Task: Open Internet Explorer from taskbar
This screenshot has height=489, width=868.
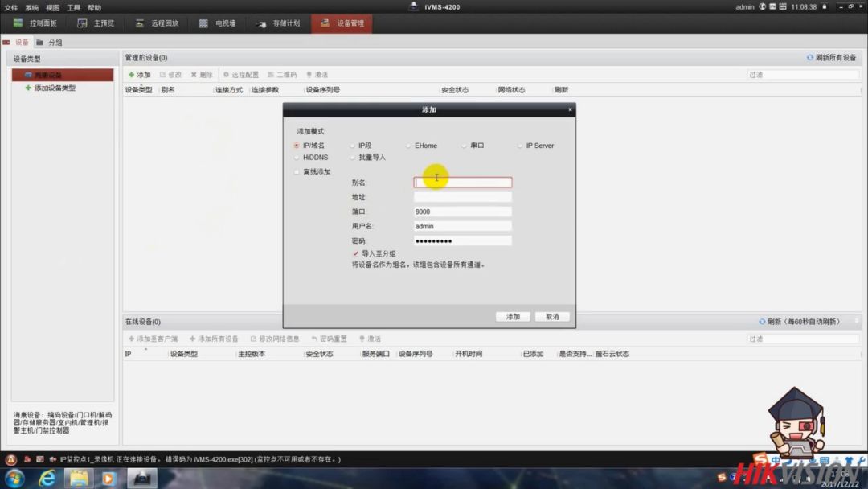Action: coord(47,479)
